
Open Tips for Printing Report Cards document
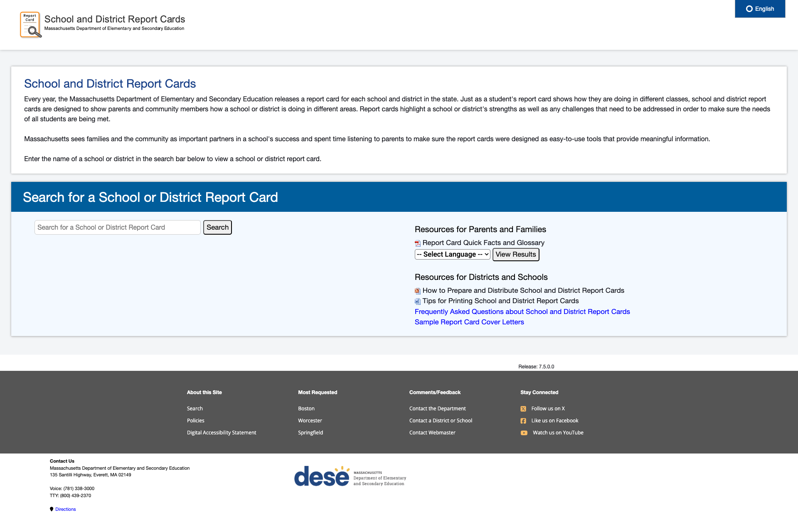[500, 301]
